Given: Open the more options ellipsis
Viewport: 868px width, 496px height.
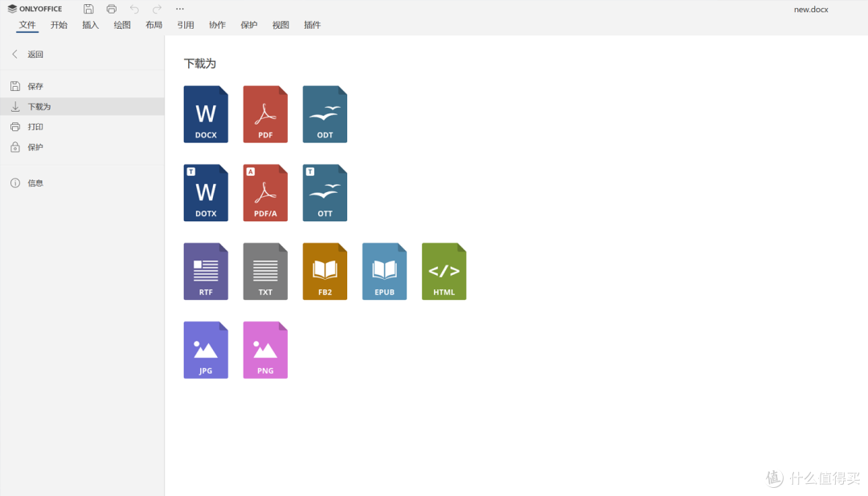Looking at the screenshot, I should 180,9.
